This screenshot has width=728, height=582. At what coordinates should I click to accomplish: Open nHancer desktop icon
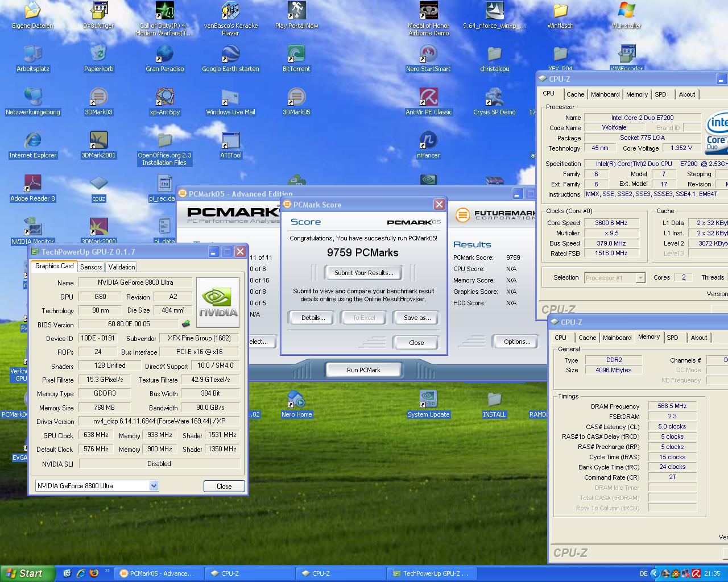[428, 145]
